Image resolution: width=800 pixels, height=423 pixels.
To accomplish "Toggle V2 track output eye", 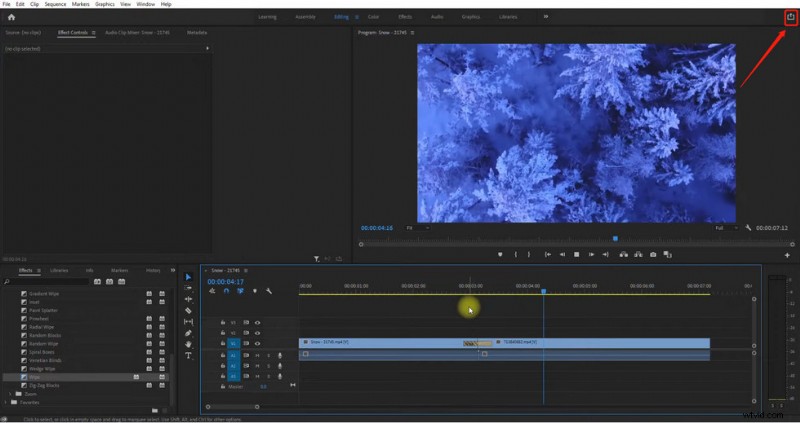I will point(257,333).
